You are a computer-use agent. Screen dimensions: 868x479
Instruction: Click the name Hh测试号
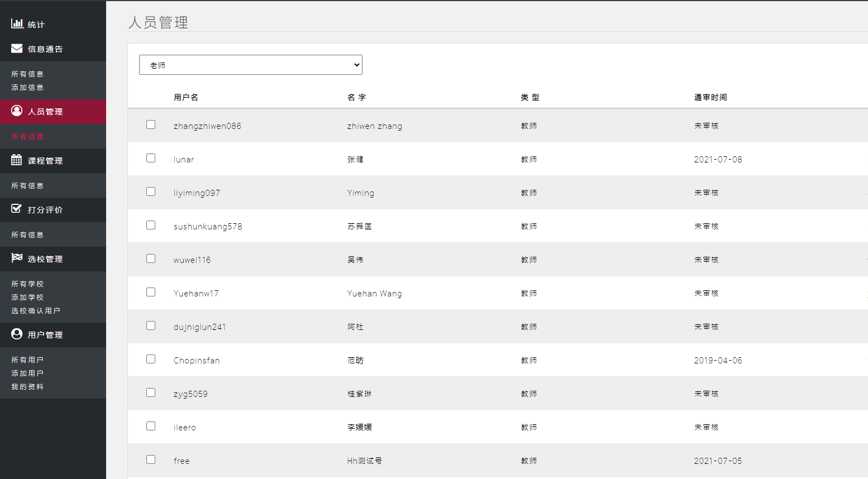tap(365, 461)
